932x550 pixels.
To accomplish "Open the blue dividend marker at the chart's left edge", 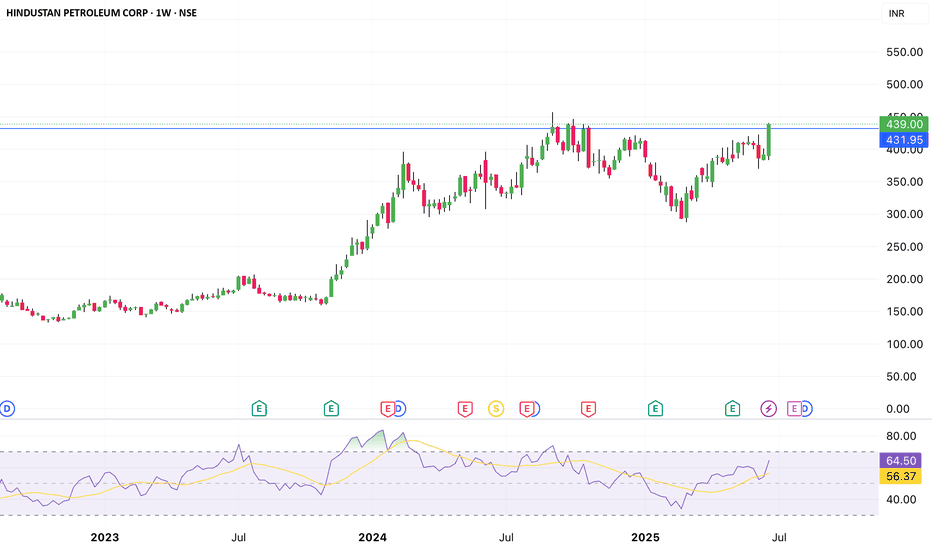I will [7, 408].
